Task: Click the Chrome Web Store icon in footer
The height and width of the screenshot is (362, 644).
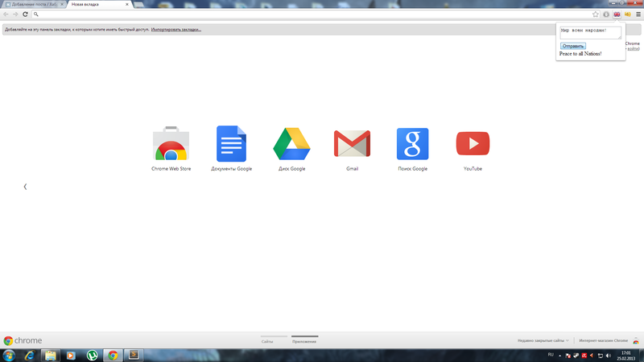Action: point(636,340)
